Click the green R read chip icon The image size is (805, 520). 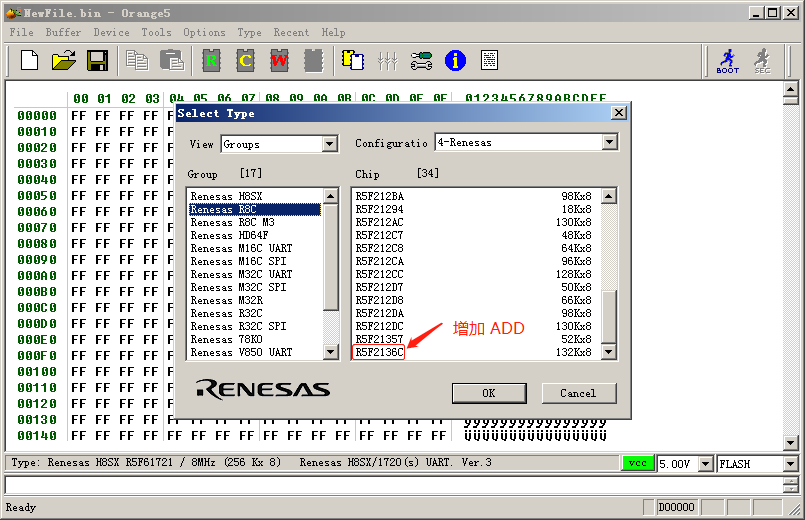point(211,61)
